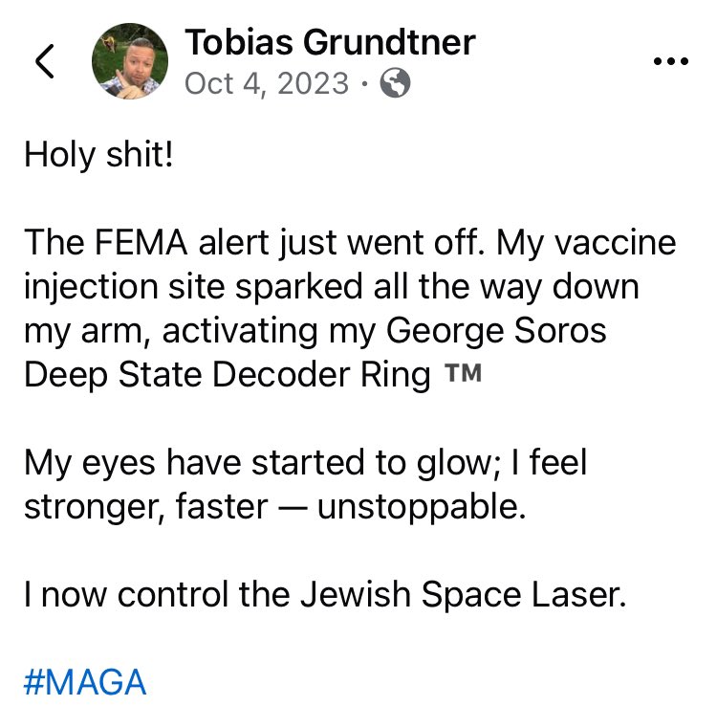Select the 'Holy shit!' opening line
717x728 pixels.
(98, 155)
